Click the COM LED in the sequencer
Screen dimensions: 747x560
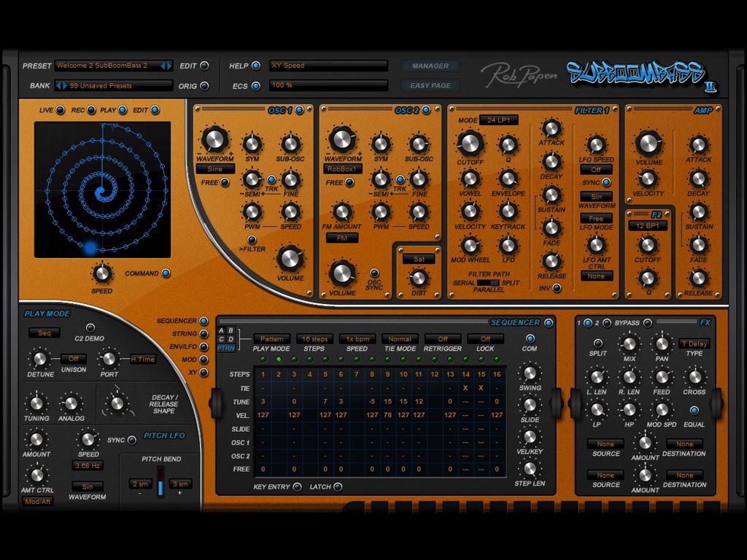click(x=530, y=339)
